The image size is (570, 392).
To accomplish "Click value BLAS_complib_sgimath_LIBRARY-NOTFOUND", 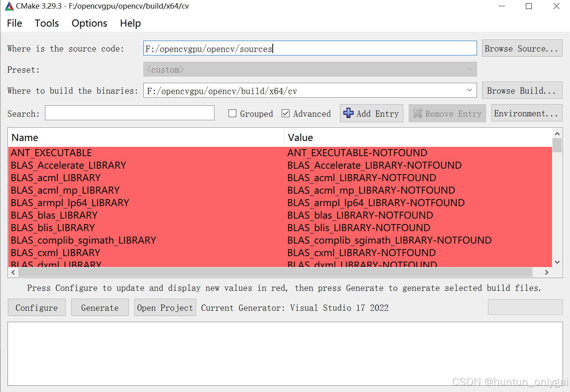I will [x=390, y=240].
